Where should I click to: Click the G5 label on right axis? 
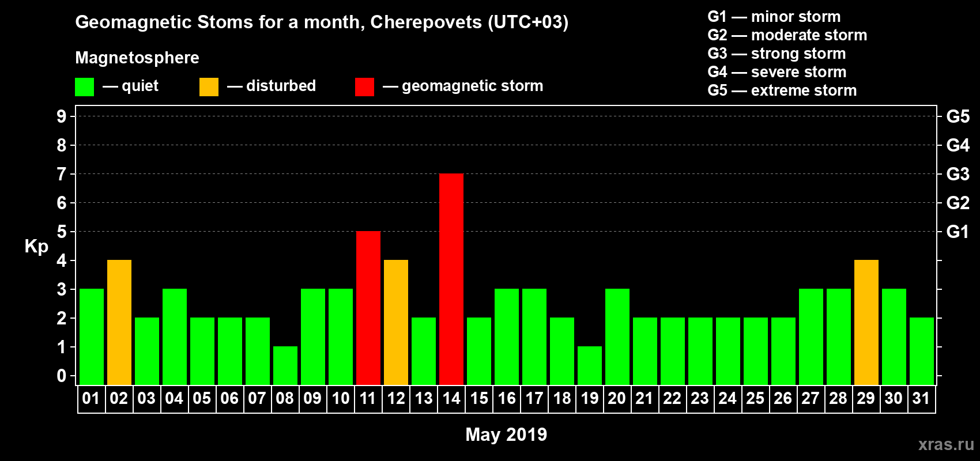pyautogui.click(x=958, y=116)
